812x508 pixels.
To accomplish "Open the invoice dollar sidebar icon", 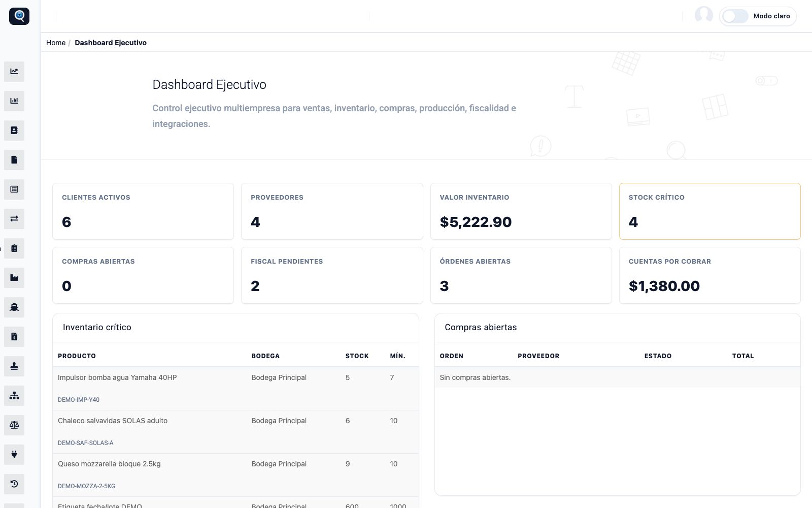I will 14,337.
